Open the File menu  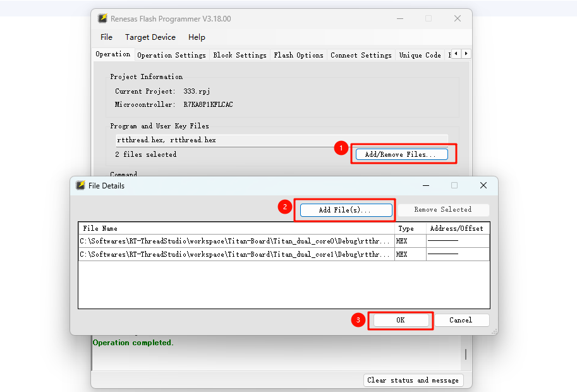point(106,37)
